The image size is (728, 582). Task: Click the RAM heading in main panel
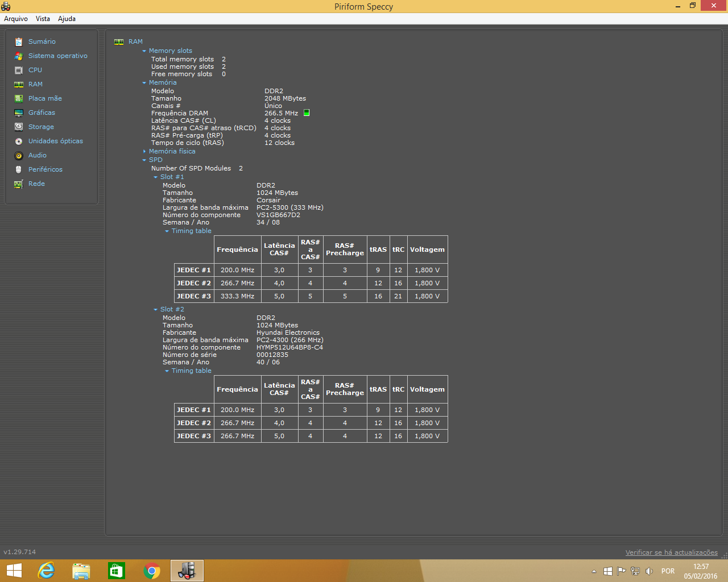[x=135, y=41]
